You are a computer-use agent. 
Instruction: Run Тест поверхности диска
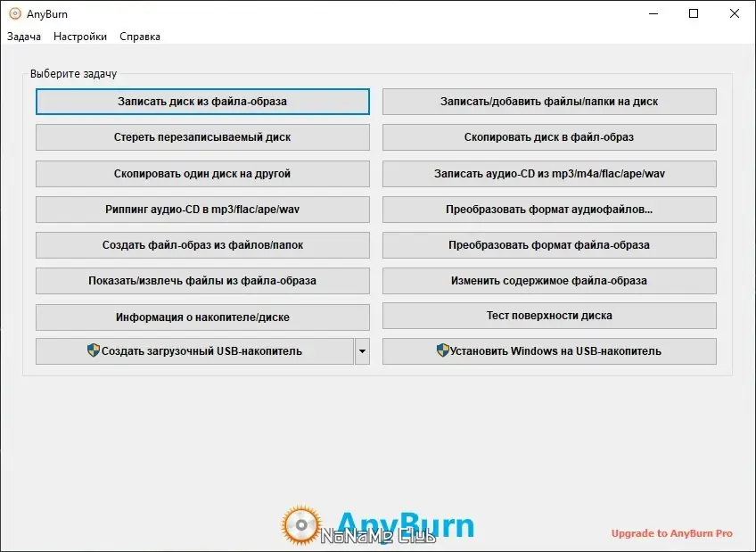(x=549, y=316)
